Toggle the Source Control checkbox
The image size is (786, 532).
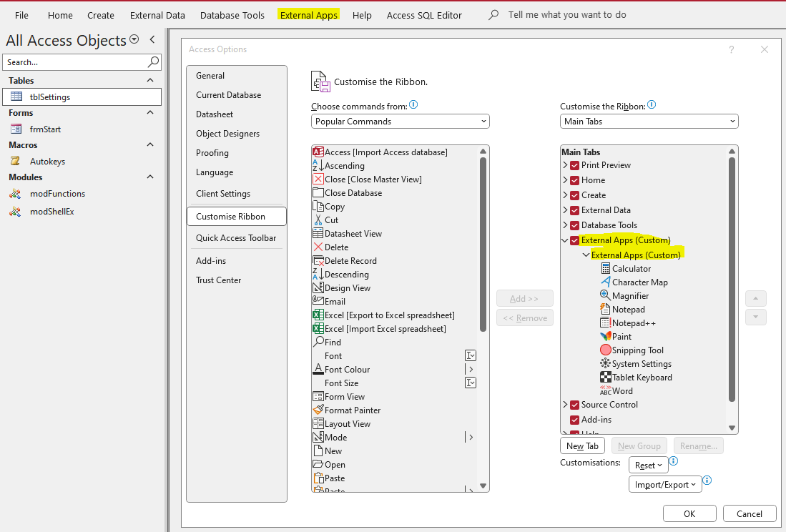[x=574, y=405]
